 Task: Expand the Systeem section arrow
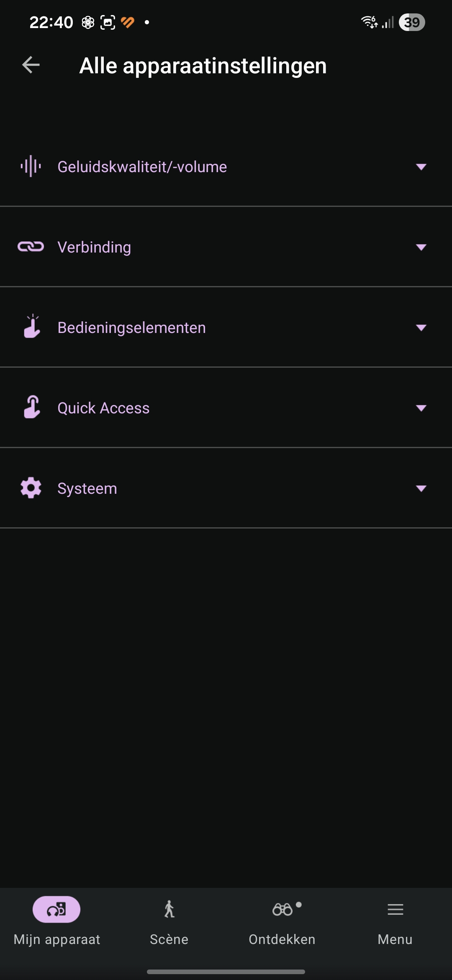pyautogui.click(x=421, y=488)
